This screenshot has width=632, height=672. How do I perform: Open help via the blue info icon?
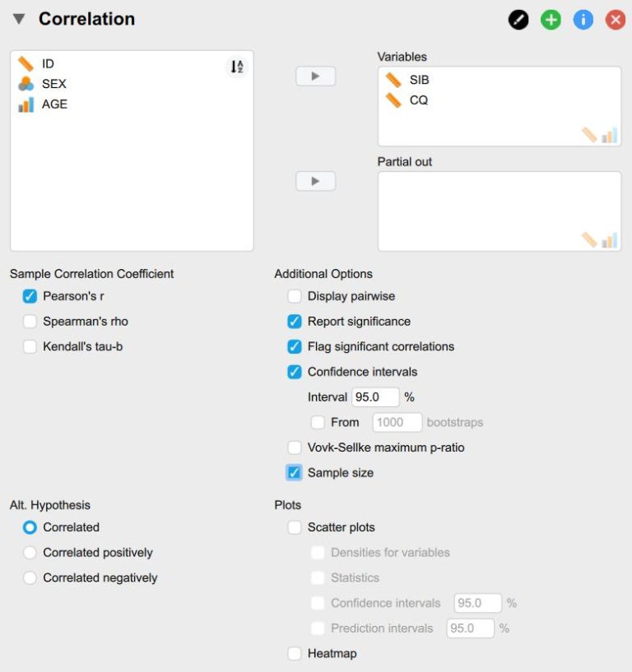(583, 19)
